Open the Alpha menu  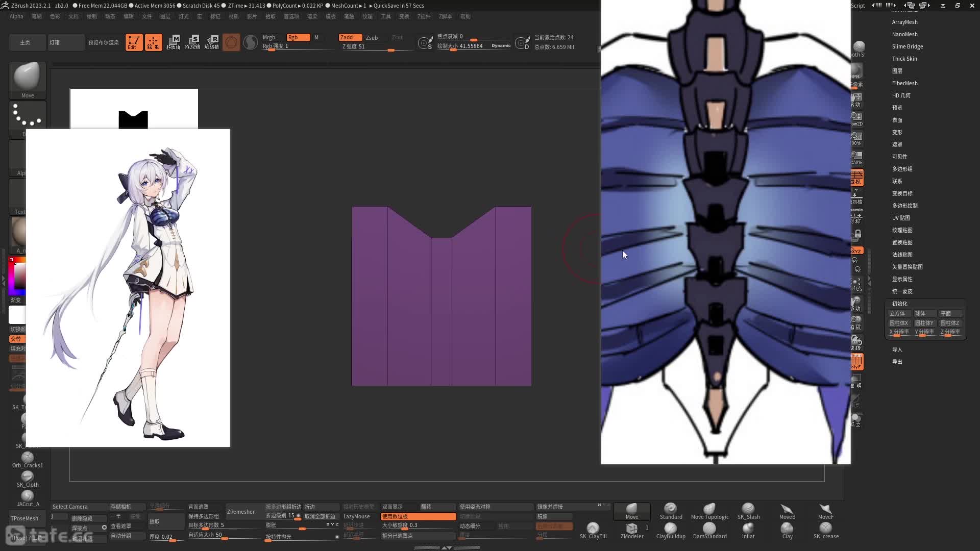(16, 16)
